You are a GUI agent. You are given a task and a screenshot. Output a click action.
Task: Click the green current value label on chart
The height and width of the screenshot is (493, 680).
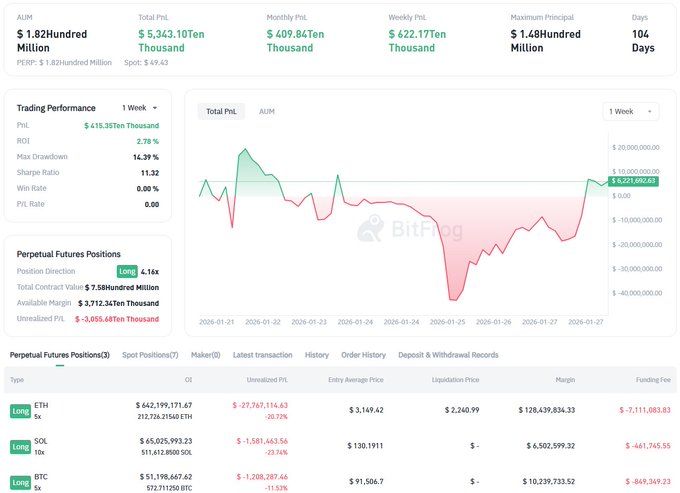[x=633, y=181]
